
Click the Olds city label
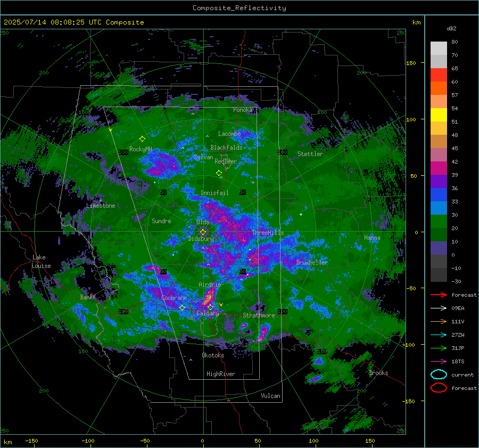coord(203,222)
